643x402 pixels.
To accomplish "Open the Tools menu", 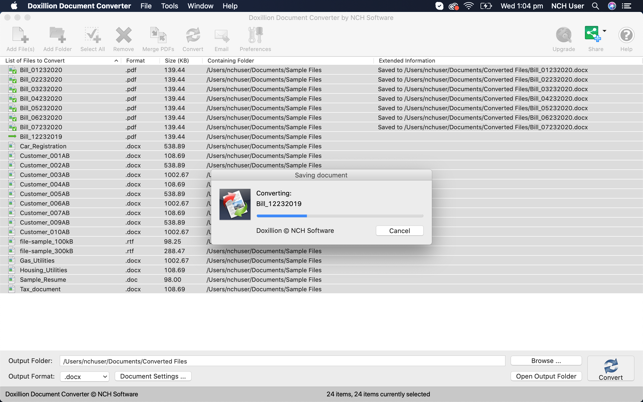I will tap(169, 6).
